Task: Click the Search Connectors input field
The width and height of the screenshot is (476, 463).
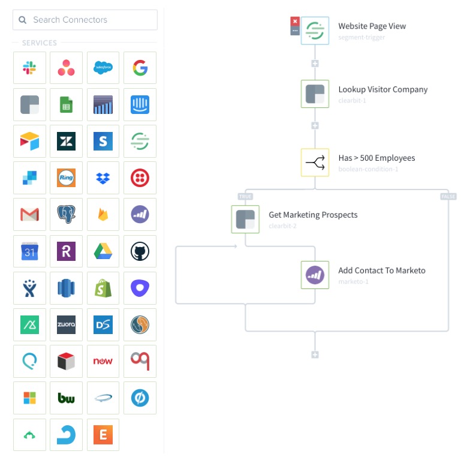Action: pos(85,20)
